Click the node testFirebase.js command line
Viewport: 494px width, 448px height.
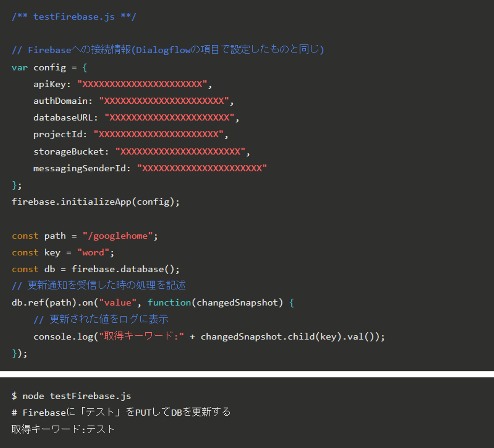pos(71,396)
